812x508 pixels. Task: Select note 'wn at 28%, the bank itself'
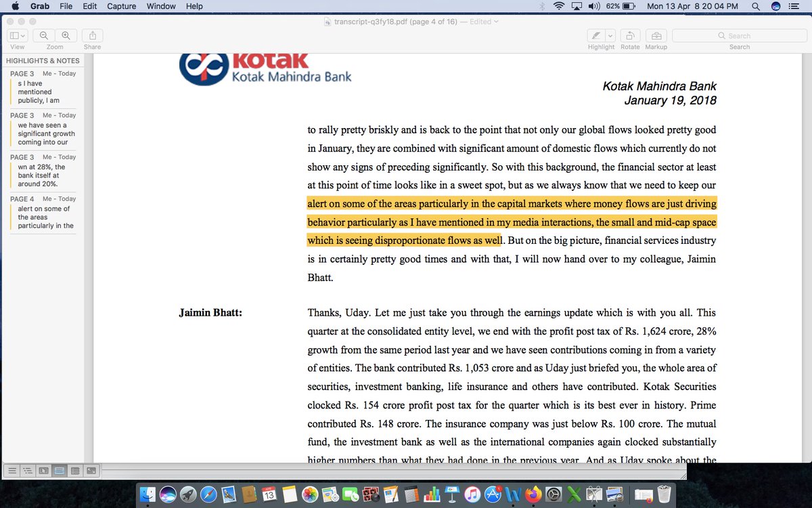(x=43, y=171)
